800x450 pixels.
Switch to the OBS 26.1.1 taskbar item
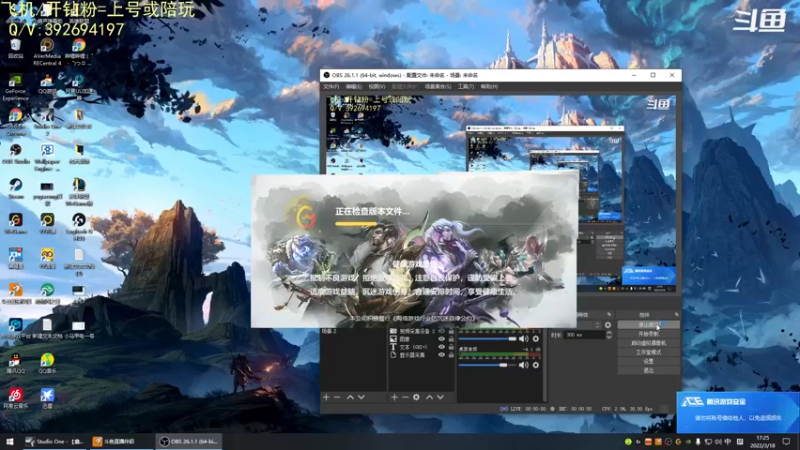pyautogui.click(x=188, y=441)
